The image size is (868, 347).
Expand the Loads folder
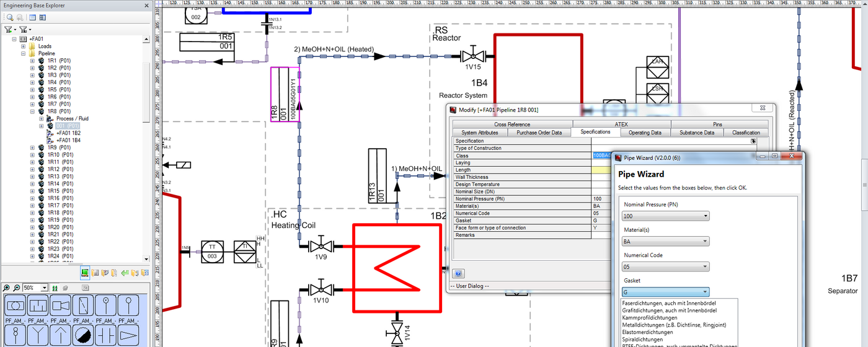pyautogui.click(x=24, y=46)
